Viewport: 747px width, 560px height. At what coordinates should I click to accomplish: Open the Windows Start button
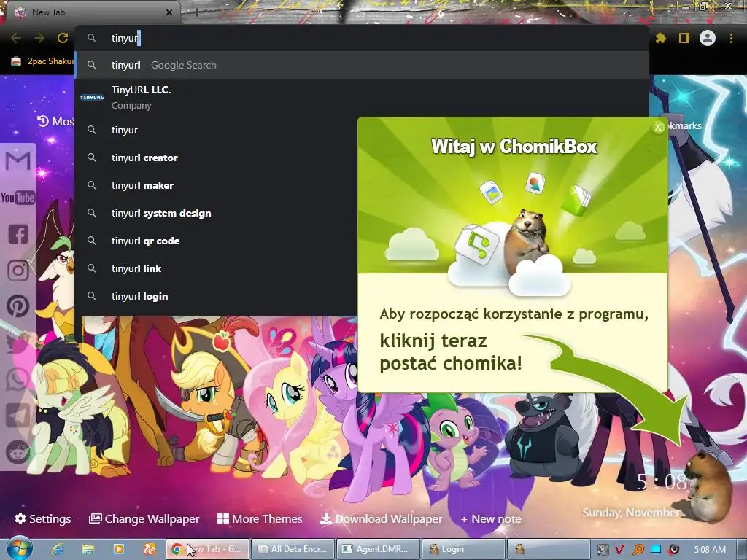coord(19,549)
